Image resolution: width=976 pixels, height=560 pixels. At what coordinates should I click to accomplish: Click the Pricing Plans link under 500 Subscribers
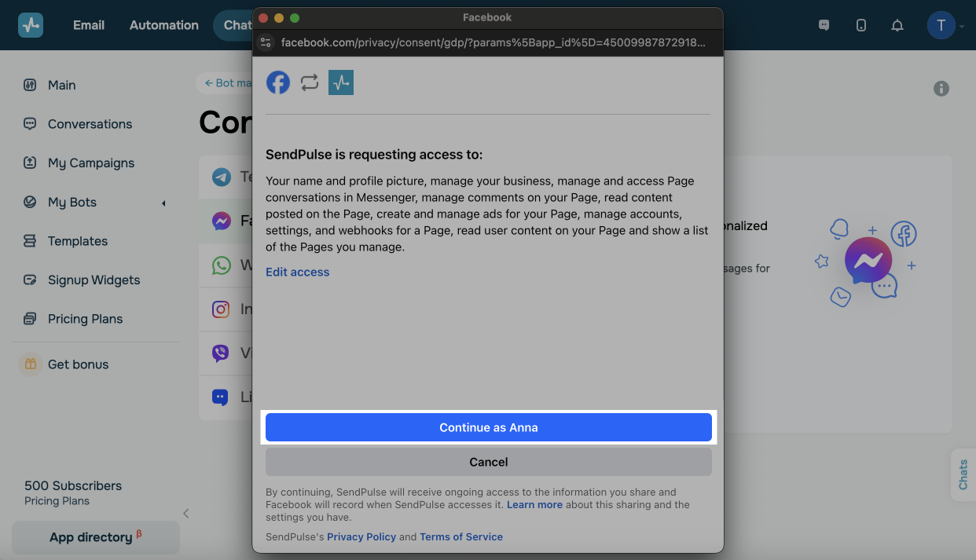pos(57,501)
